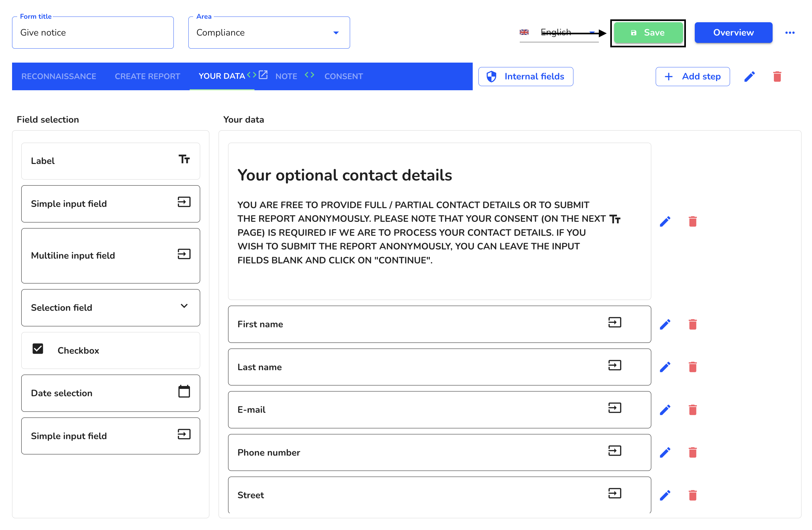
Task: Click the Form title input field
Action: point(93,32)
